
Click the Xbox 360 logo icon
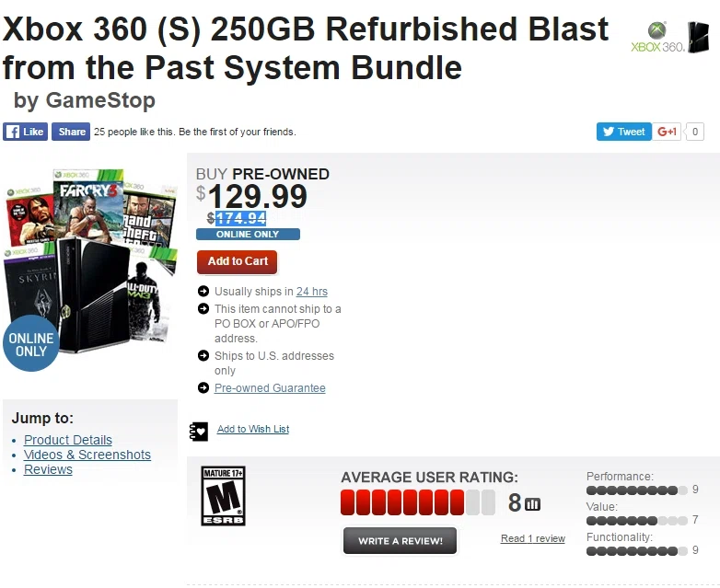point(657,37)
